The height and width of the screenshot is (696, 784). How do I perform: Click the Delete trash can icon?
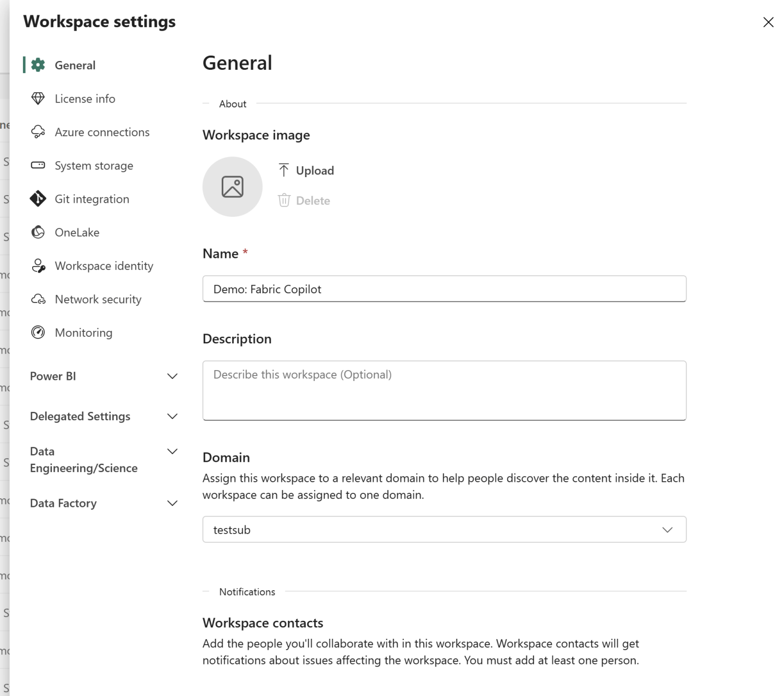click(284, 200)
